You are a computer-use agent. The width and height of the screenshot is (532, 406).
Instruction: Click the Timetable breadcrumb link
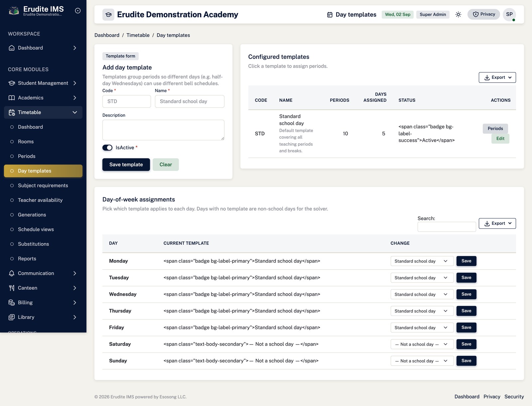tap(138, 35)
